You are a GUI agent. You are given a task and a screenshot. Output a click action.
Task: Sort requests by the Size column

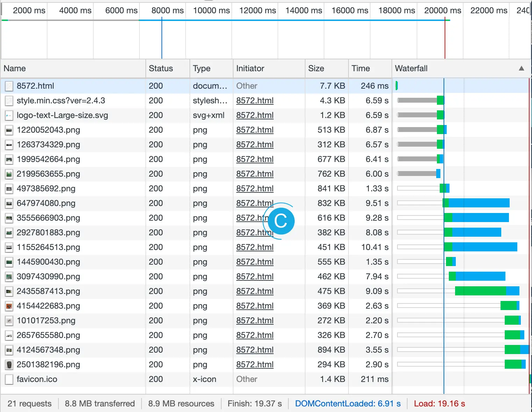click(x=327, y=68)
